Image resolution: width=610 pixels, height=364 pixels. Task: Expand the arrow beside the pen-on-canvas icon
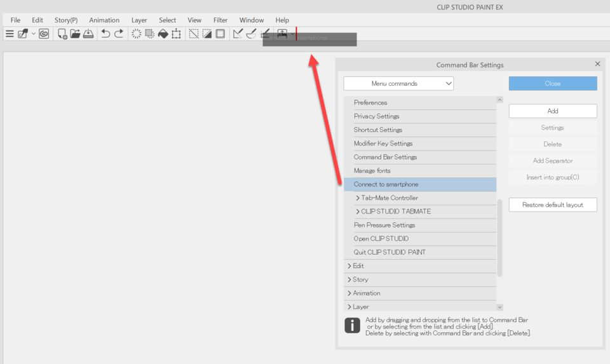point(34,34)
